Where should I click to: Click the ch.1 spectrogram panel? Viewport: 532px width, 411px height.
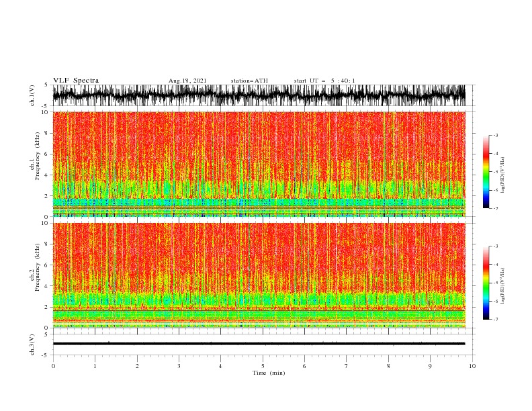[x=259, y=164]
